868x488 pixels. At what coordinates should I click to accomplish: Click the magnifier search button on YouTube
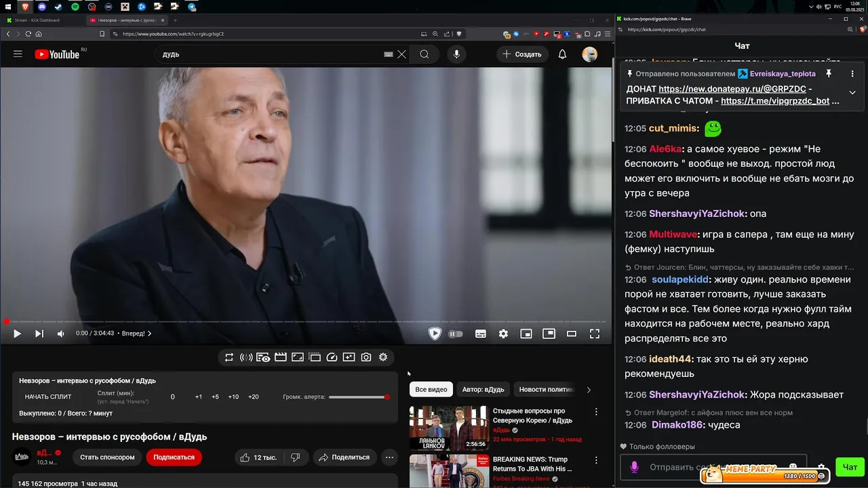tap(425, 54)
